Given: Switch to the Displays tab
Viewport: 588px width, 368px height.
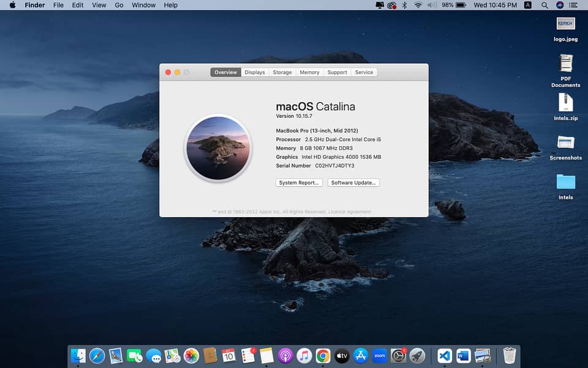Looking at the screenshot, I should [255, 72].
